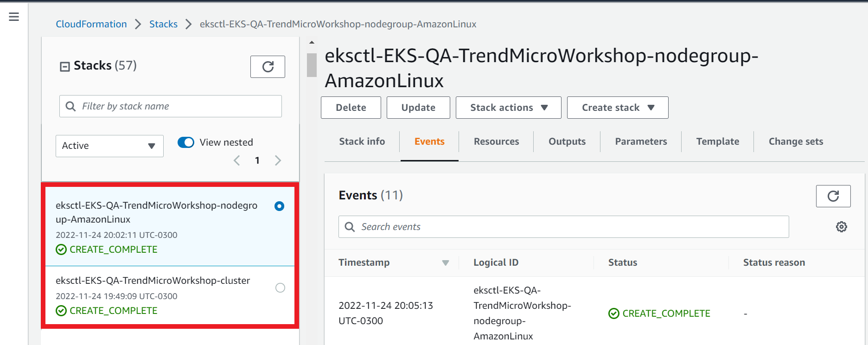
Task: Click scrollbar up arrow
Action: [x=312, y=42]
